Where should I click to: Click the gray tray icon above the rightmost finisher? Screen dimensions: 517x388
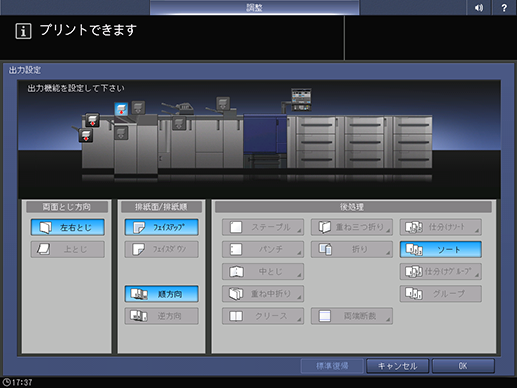[x=223, y=104]
